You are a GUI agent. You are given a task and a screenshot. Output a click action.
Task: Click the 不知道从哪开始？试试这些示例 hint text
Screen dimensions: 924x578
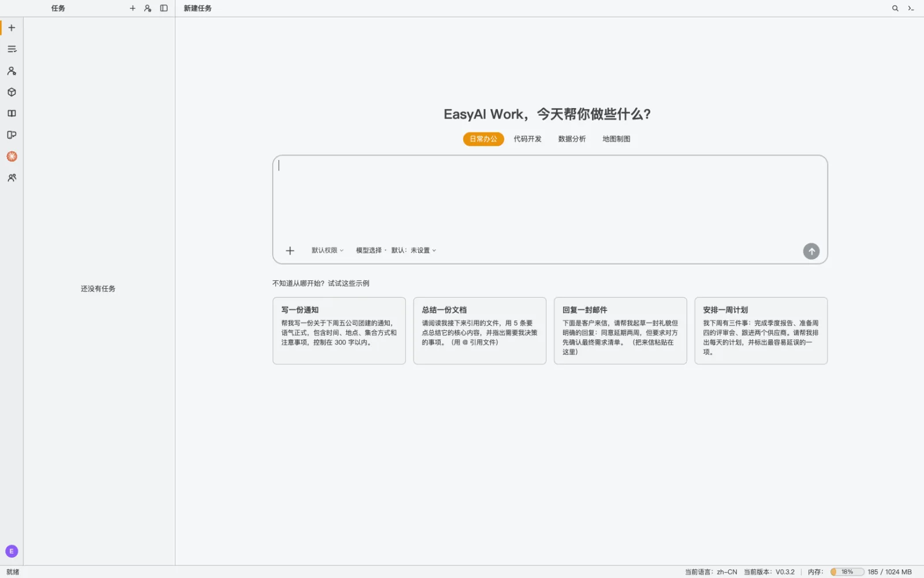321,283
